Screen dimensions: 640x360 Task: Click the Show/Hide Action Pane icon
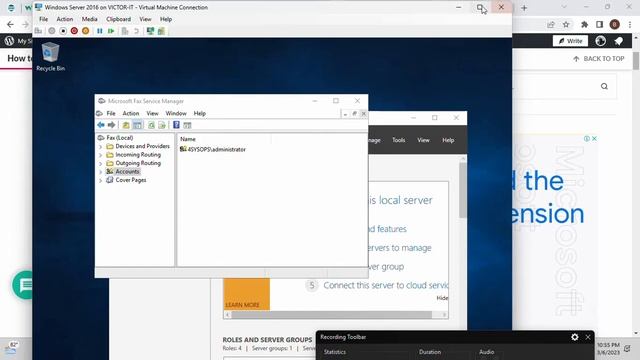pos(187,125)
